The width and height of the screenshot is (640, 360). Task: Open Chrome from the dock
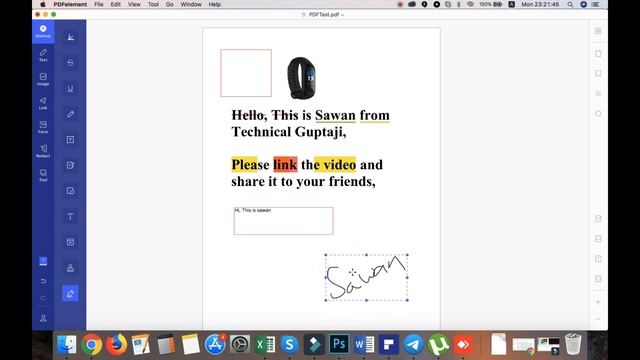pyautogui.click(x=91, y=344)
